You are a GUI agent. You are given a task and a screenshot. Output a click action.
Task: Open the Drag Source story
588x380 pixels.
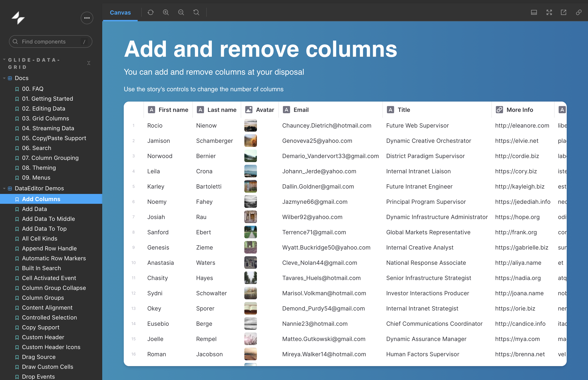pyautogui.click(x=39, y=357)
